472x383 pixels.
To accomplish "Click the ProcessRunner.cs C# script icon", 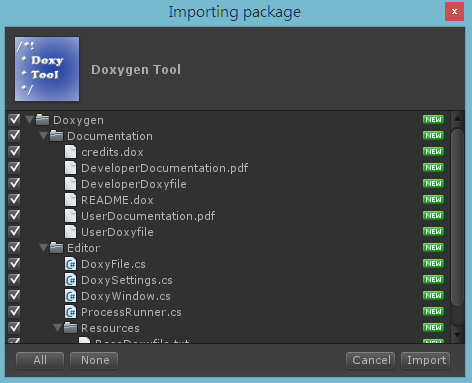I will pos(70,312).
